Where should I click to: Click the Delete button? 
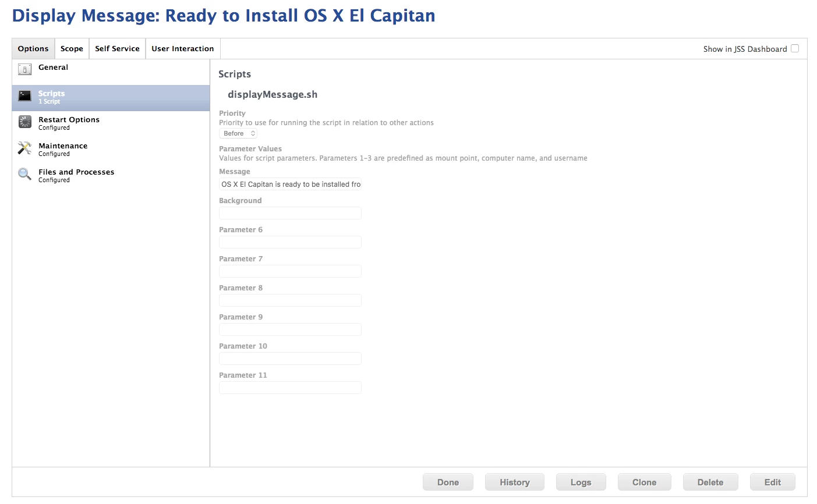tap(710, 482)
